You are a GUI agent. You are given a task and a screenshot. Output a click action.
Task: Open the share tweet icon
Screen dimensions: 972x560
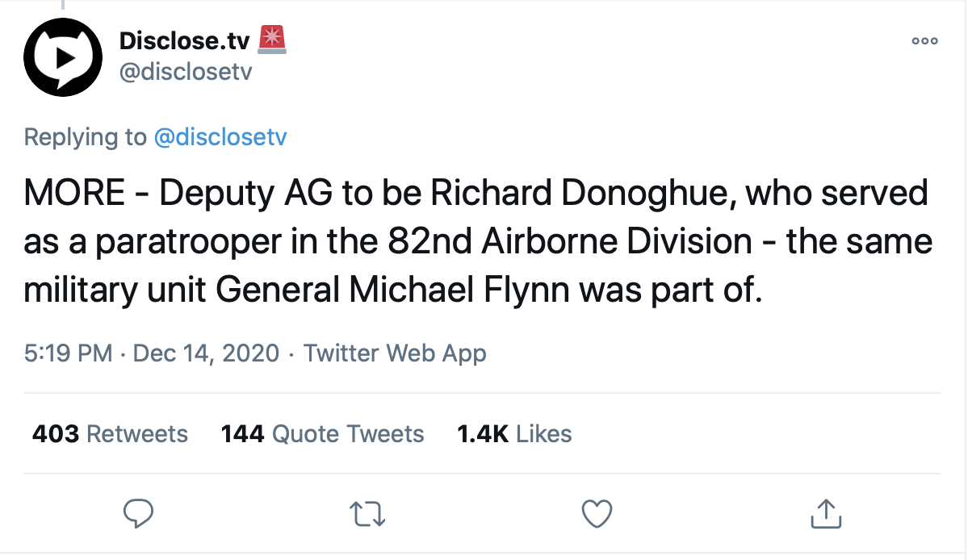(825, 512)
